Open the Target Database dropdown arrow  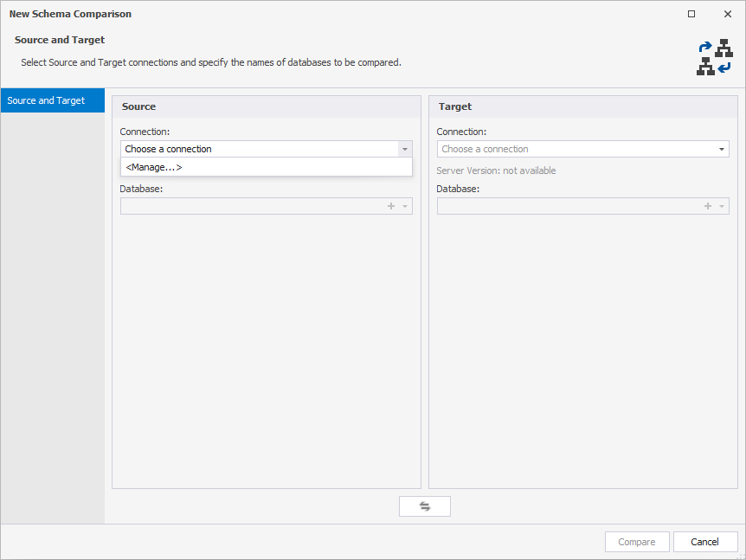click(722, 206)
